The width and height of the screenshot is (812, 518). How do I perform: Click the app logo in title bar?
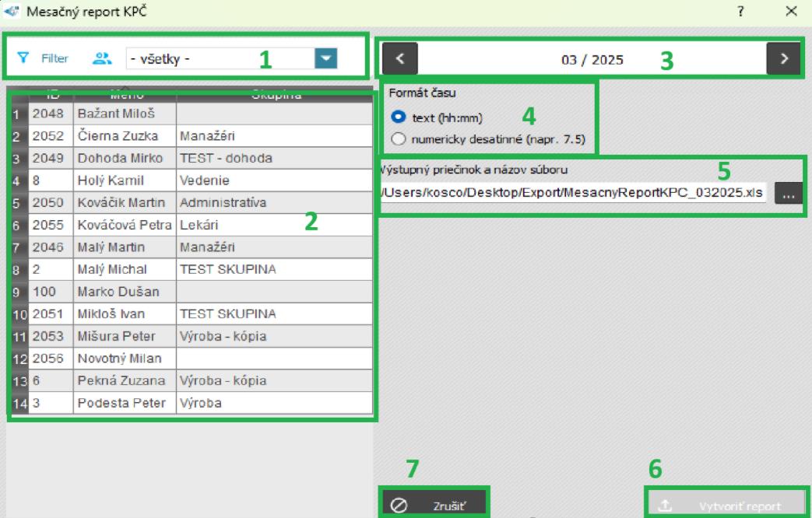[x=12, y=12]
